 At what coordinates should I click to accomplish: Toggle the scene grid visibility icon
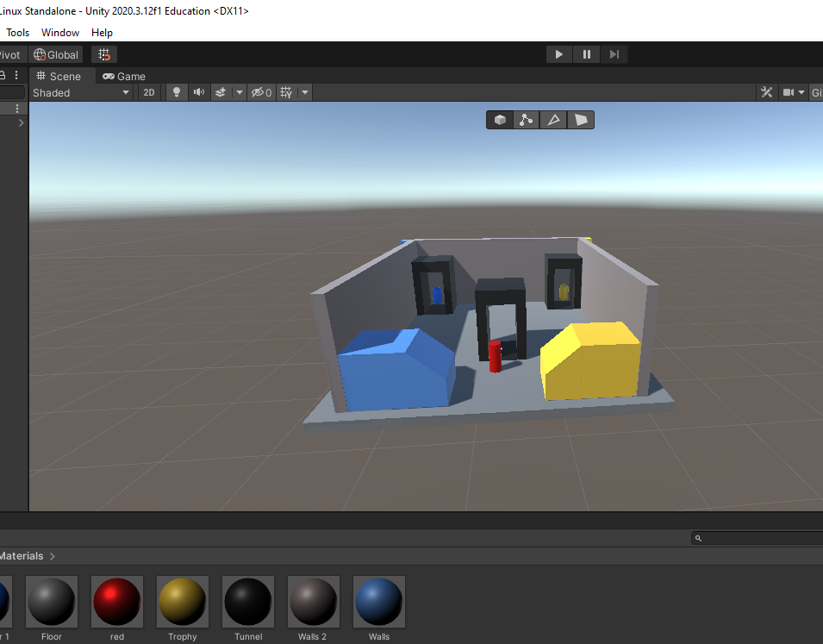pyautogui.click(x=286, y=92)
